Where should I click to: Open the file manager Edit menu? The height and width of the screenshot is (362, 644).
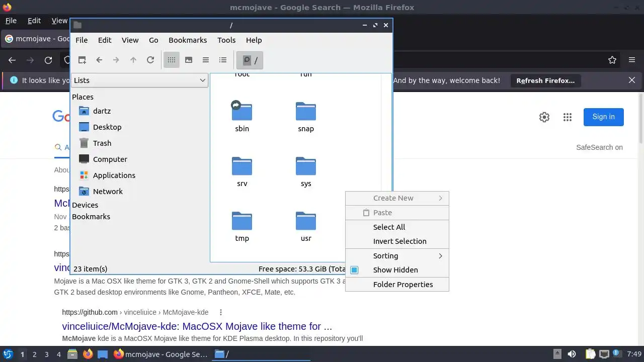[105, 40]
